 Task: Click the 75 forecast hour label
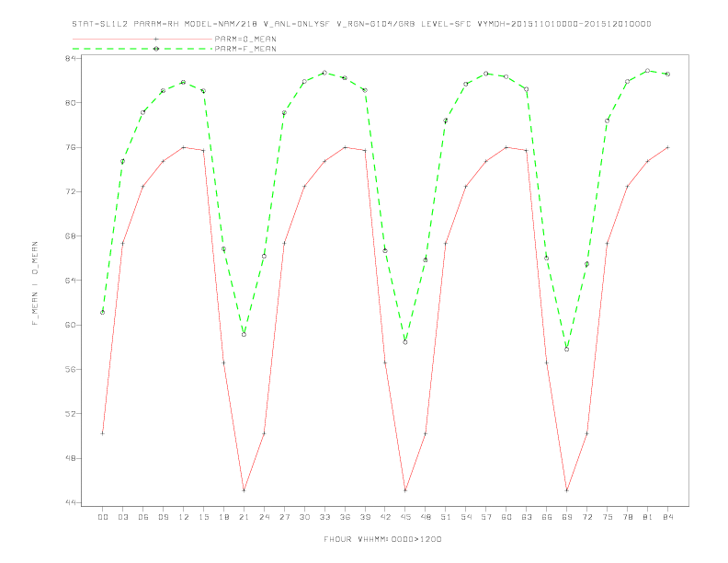pyautogui.click(x=608, y=517)
